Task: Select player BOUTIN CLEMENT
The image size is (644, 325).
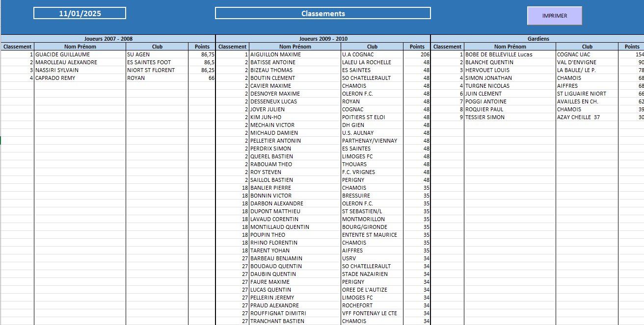Action: tap(295, 78)
